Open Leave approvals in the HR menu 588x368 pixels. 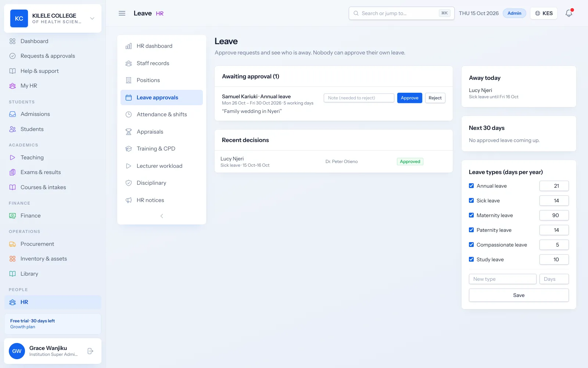(162, 98)
